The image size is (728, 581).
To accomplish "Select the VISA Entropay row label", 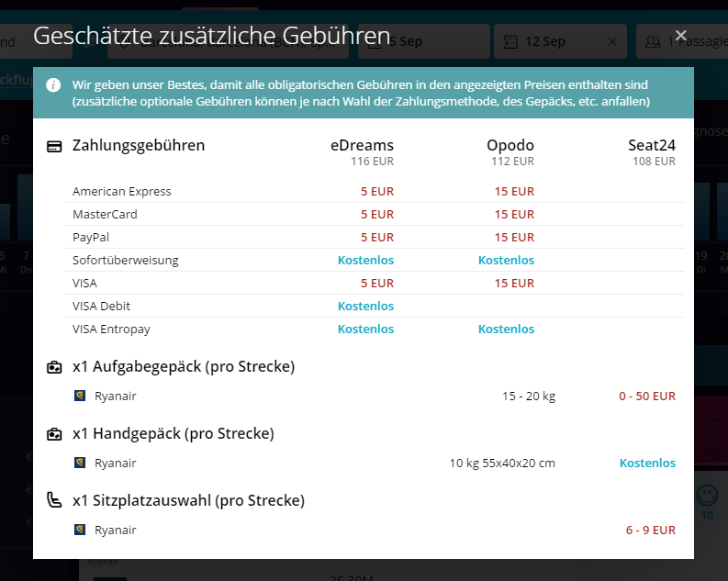I will coord(111,329).
